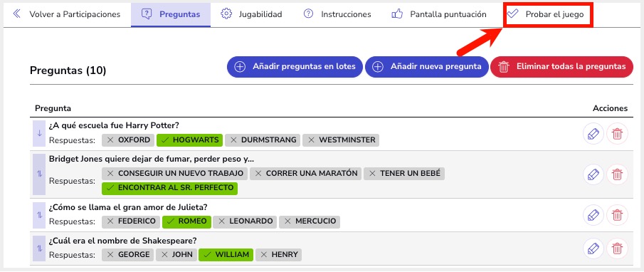Click the TENER UN BEBÉ tag
Image resolution: width=644 pixels, height=272 pixels.
pyautogui.click(x=403, y=174)
